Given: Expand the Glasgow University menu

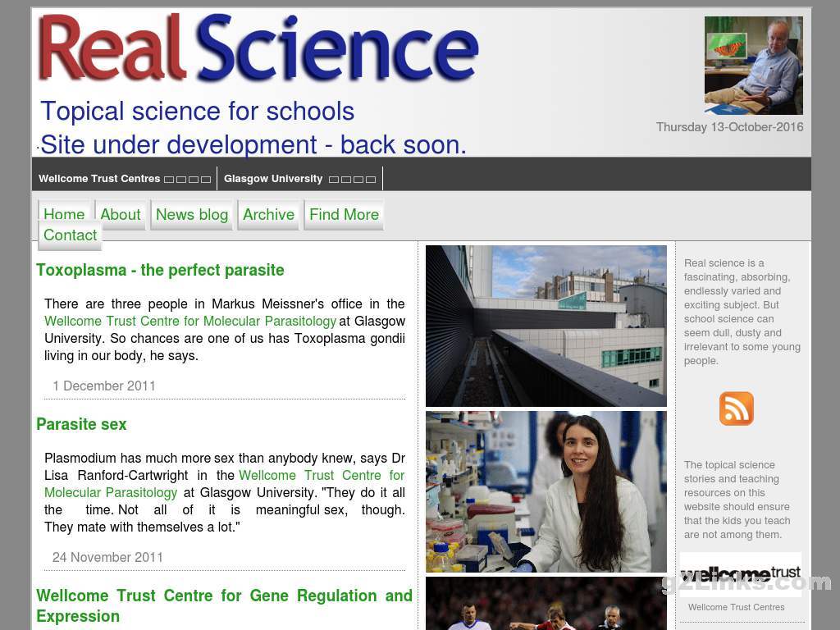Looking at the screenshot, I should 299,179.
